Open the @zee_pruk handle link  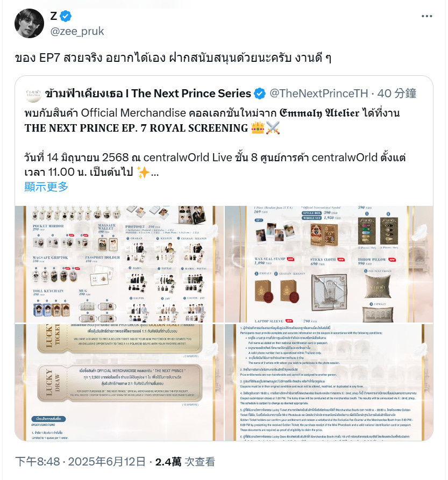77,31
